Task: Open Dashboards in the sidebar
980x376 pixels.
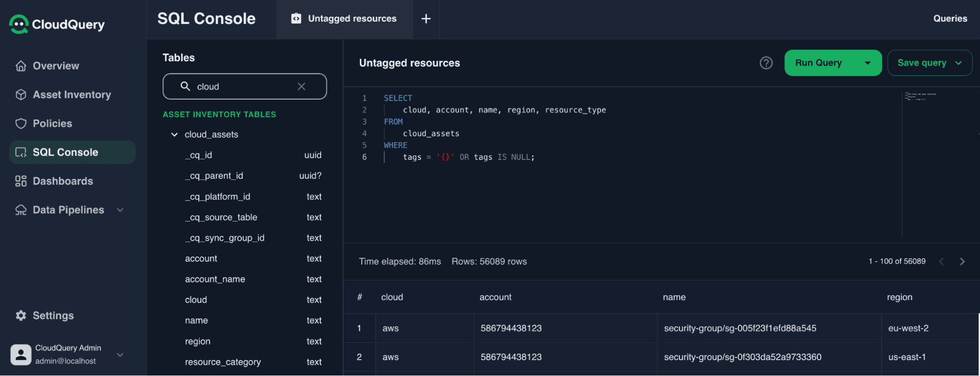Action: [x=62, y=181]
